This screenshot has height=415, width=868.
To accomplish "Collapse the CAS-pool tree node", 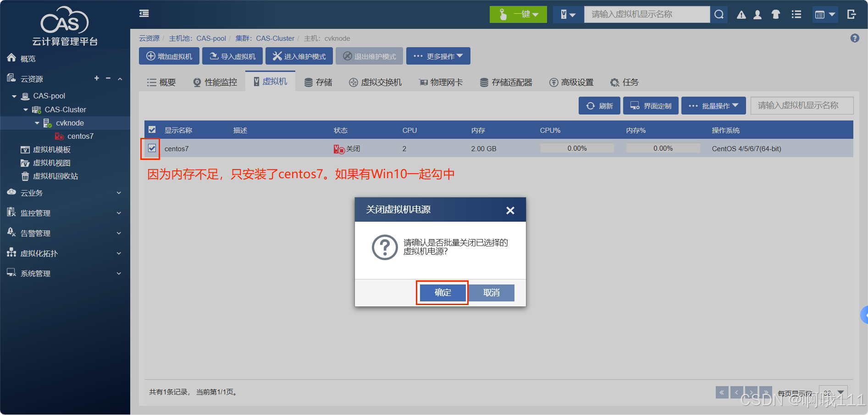I will (x=14, y=96).
